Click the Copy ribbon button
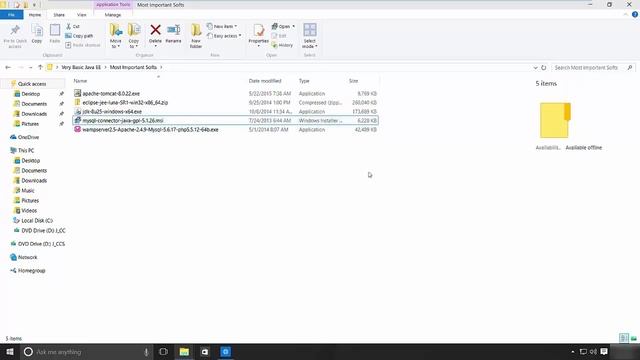Image resolution: width=640 pixels, height=360 pixels. point(37,34)
